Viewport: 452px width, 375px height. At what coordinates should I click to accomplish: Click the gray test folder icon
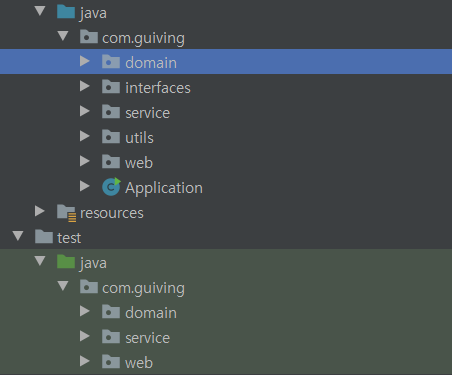pos(44,237)
